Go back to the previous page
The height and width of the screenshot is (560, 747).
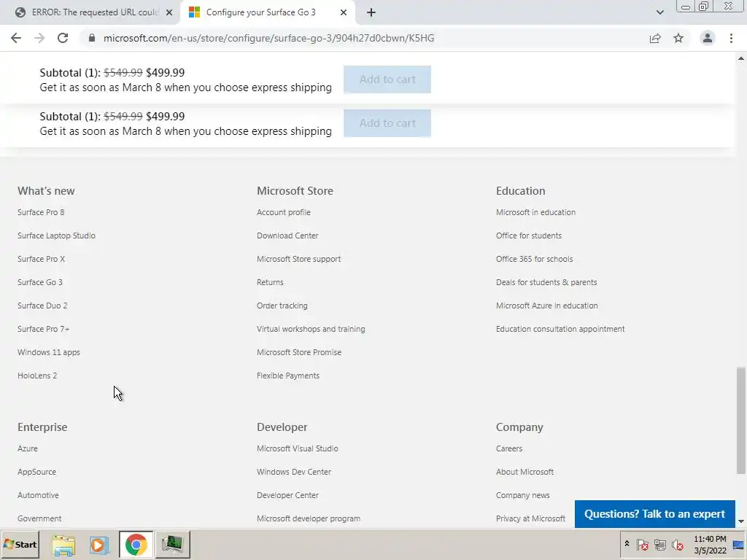[16, 38]
